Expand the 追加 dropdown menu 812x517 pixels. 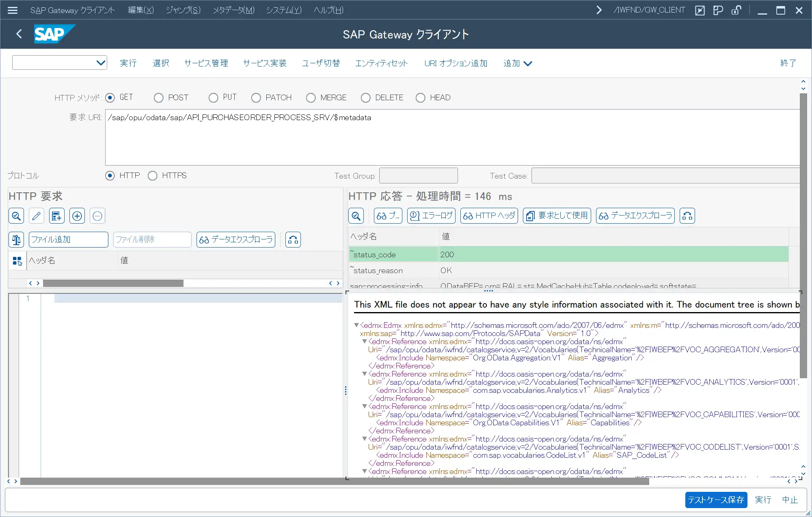[x=518, y=63]
